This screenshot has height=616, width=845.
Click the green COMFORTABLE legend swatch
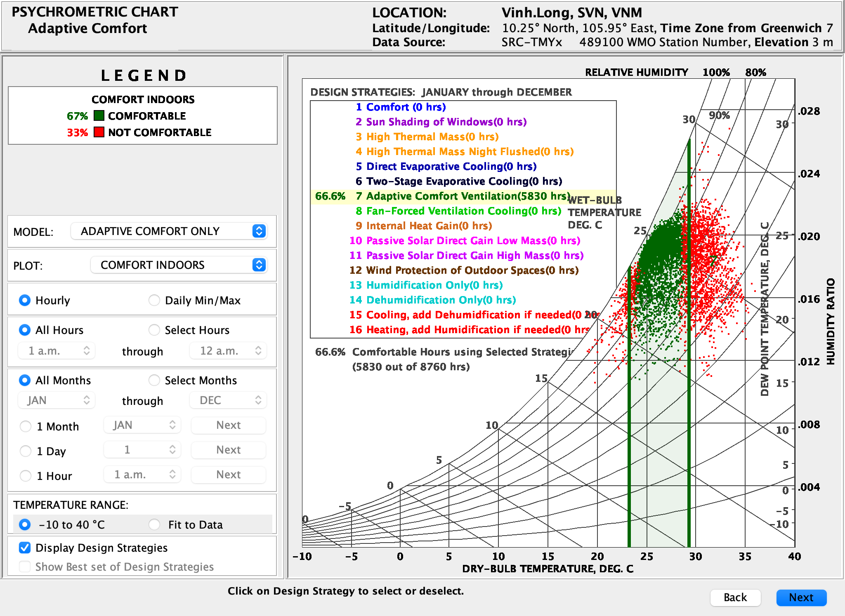(99, 116)
